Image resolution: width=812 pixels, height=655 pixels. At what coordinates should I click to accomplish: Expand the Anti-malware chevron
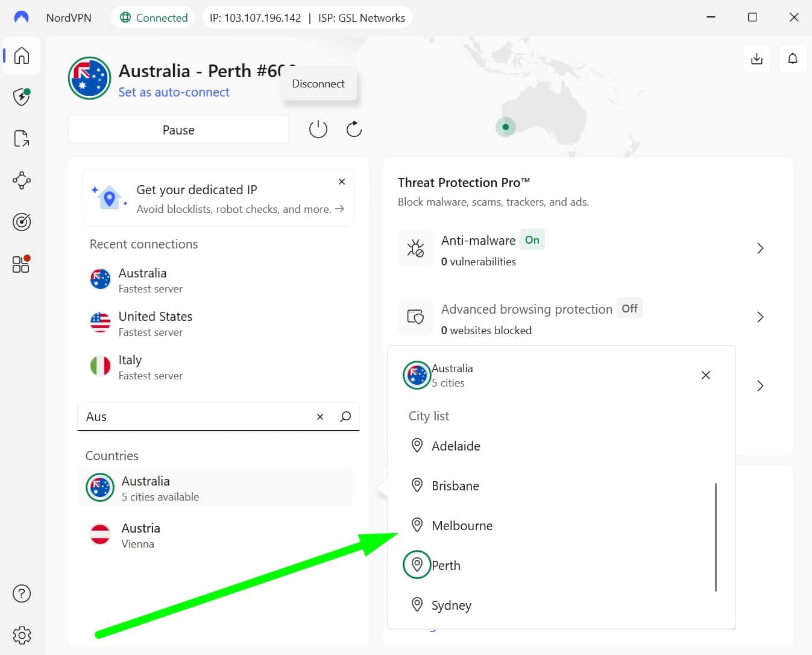click(x=760, y=248)
